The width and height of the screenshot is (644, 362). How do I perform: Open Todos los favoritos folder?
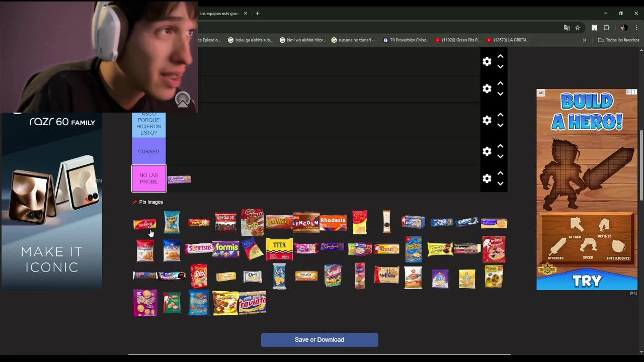click(x=618, y=40)
